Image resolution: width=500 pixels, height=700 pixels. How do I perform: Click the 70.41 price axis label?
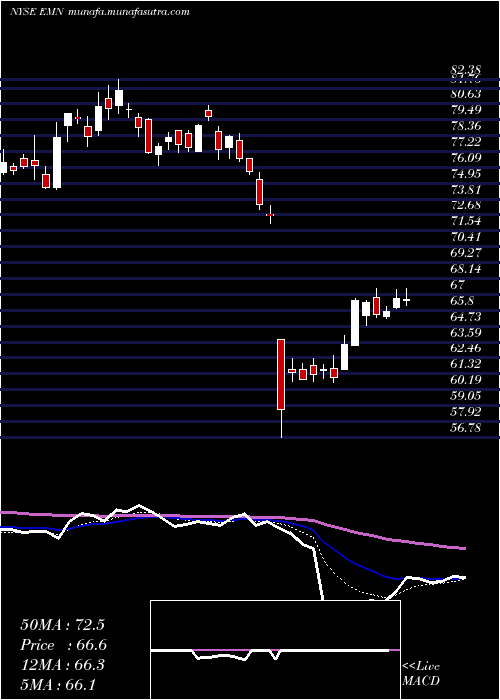(x=466, y=237)
